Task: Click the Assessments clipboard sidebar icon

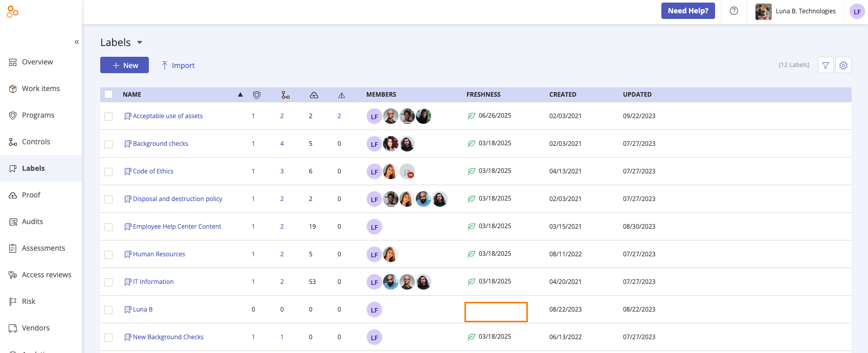Action: pyautogui.click(x=13, y=249)
